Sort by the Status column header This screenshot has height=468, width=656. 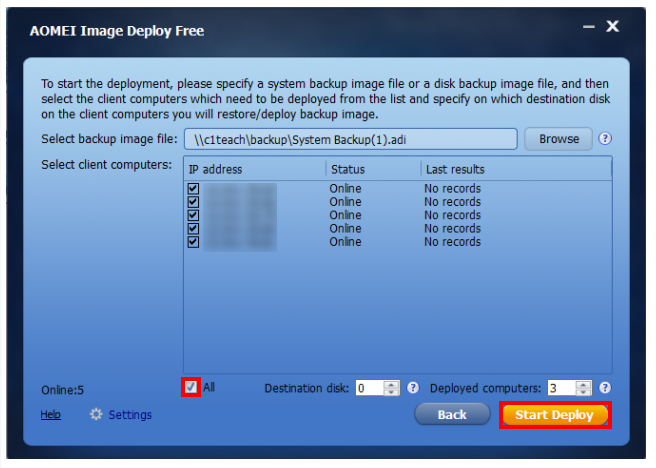coord(374,169)
